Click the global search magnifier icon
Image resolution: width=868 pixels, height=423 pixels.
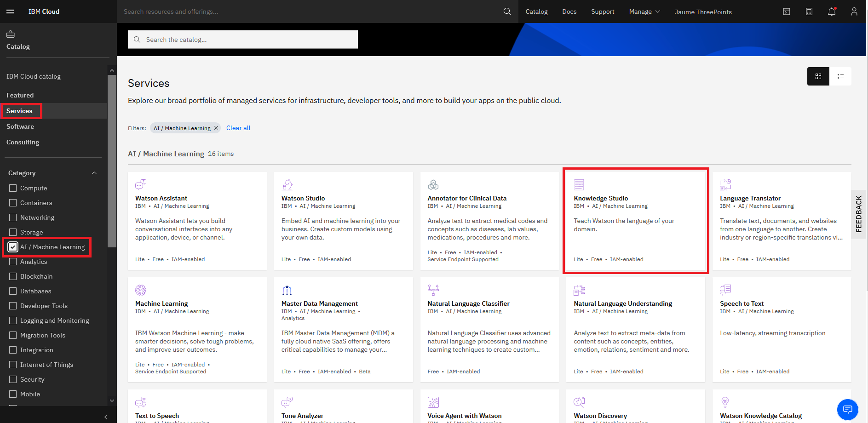507,11
